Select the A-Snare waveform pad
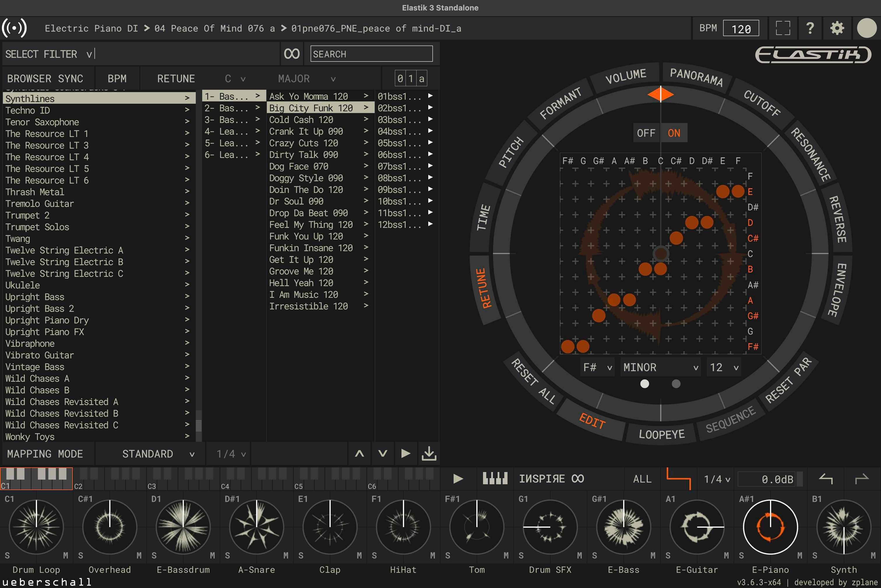 pos(256,527)
